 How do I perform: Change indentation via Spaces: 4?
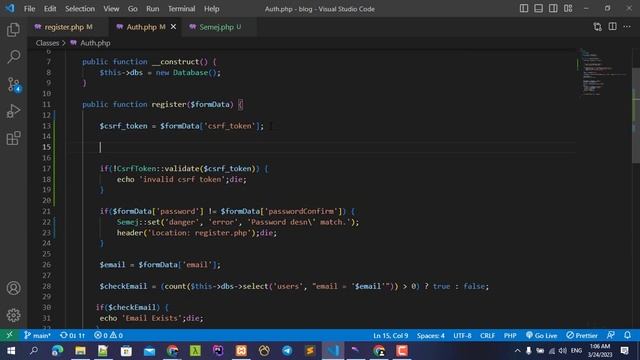tap(431, 335)
